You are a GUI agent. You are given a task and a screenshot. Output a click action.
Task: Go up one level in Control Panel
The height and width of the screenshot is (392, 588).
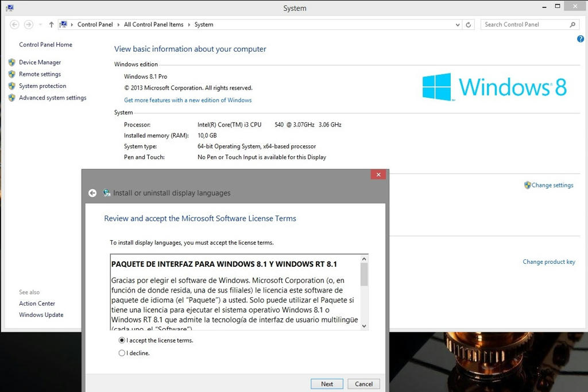tap(51, 25)
